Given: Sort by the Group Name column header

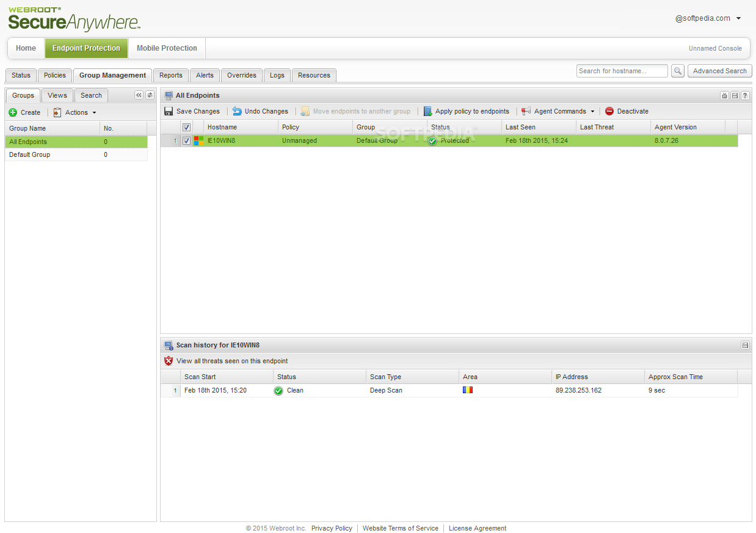Looking at the screenshot, I should point(53,128).
